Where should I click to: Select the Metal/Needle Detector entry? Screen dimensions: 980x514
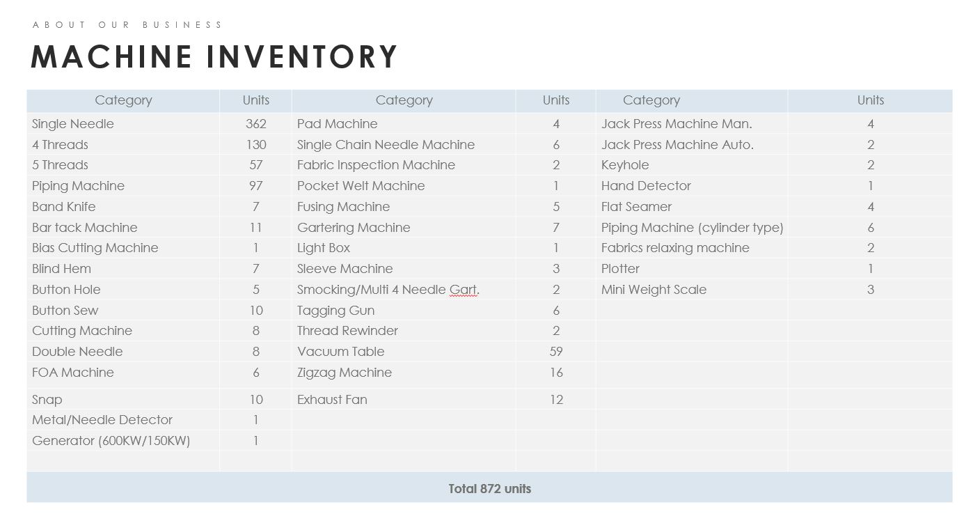(102, 420)
